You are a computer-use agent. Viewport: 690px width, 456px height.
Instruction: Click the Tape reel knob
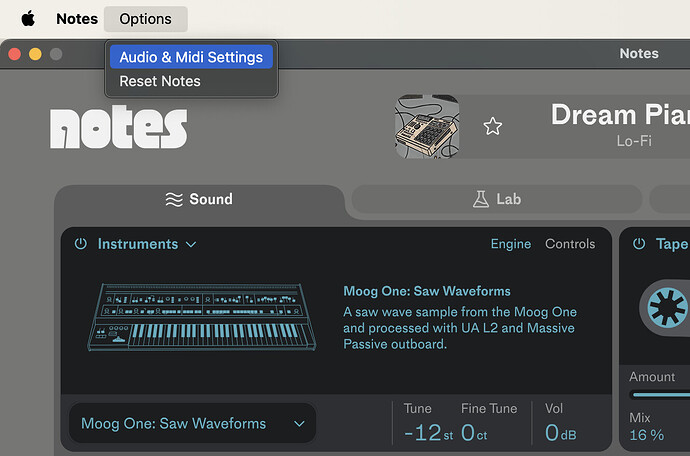667,308
